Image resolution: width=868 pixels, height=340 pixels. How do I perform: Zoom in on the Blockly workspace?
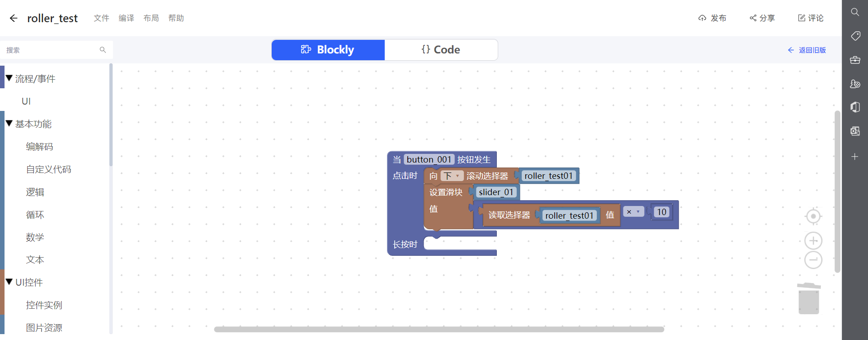click(813, 240)
